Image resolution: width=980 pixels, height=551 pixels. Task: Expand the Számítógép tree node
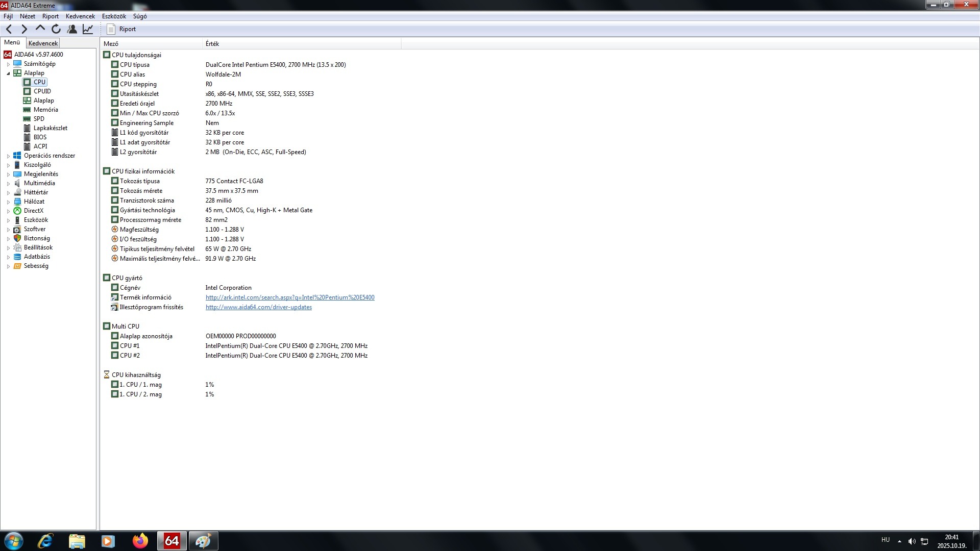click(x=8, y=64)
